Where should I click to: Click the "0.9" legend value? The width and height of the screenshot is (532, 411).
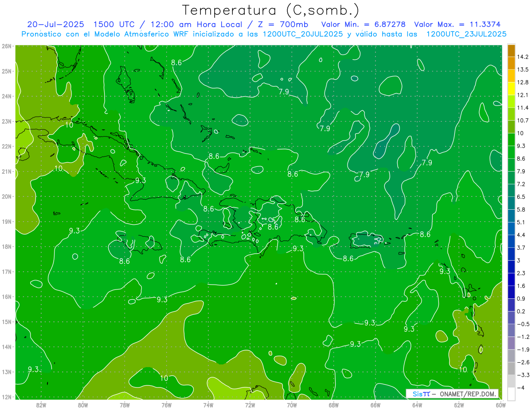point(521,298)
